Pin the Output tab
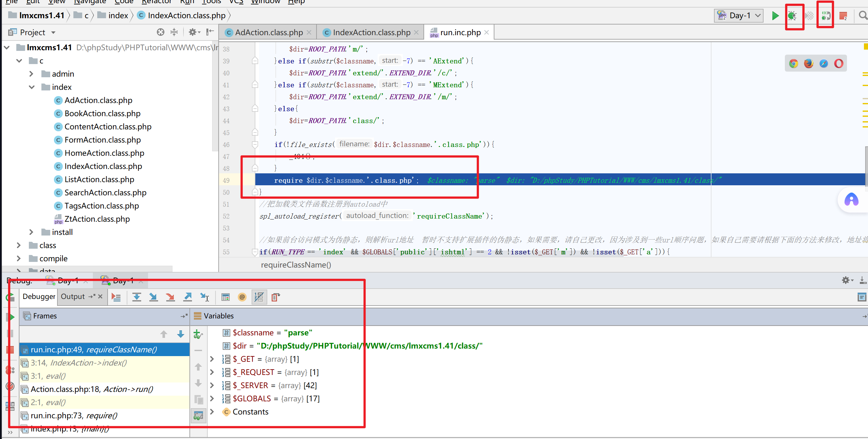This screenshot has width=868, height=439. pos(92,297)
